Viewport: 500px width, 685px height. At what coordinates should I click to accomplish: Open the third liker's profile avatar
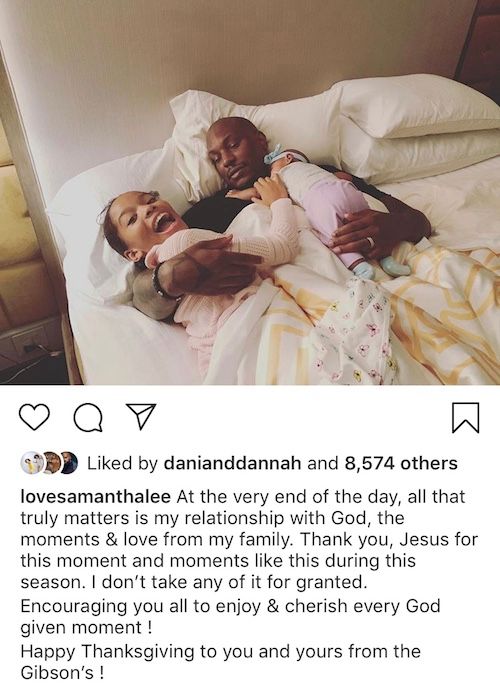[68, 463]
